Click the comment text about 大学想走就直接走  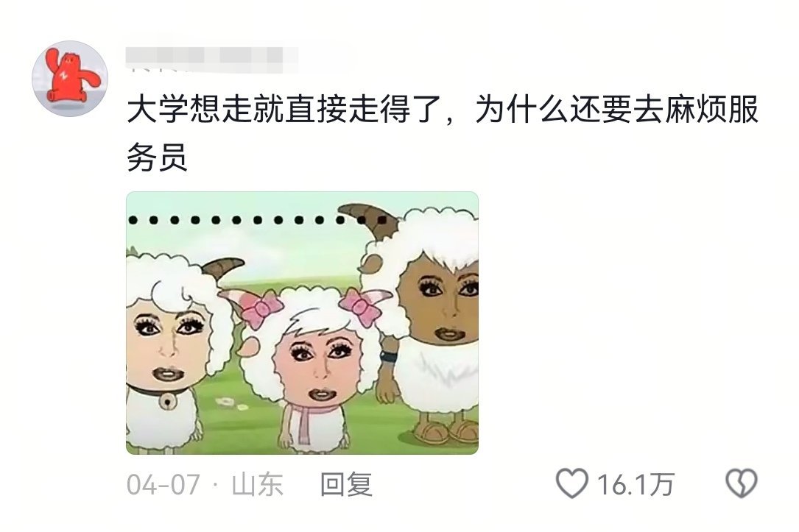(x=443, y=133)
